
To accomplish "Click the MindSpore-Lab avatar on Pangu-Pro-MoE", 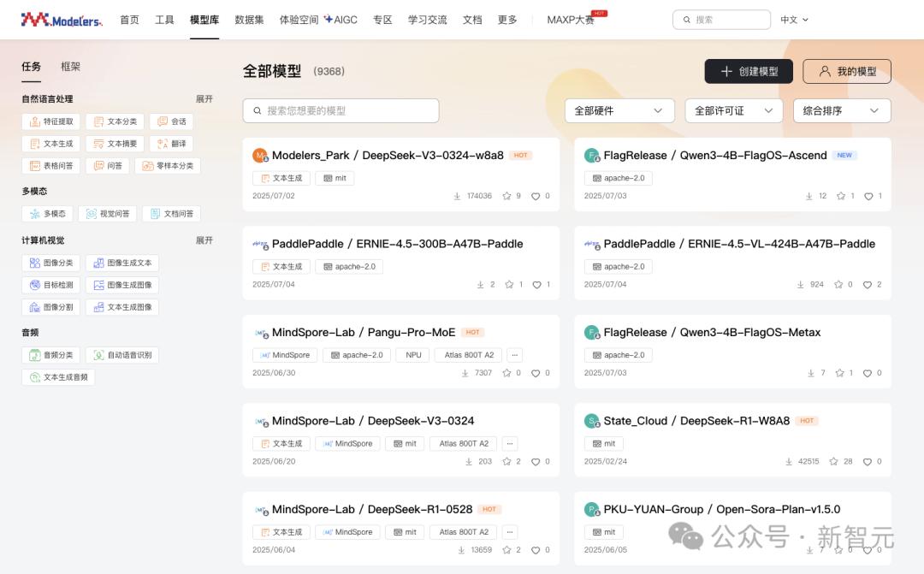I will click(x=260, y=333).
